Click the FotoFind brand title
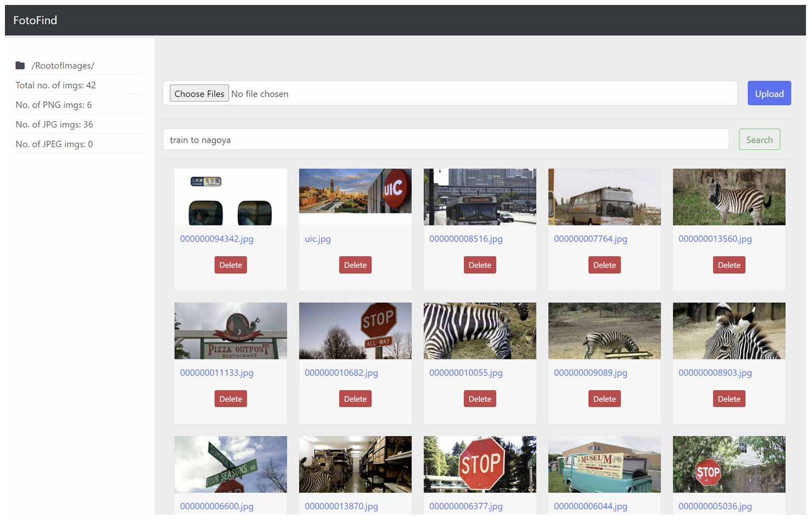This screenshot has height=524, width=812. pyautogui.click(x=35, y=20)
